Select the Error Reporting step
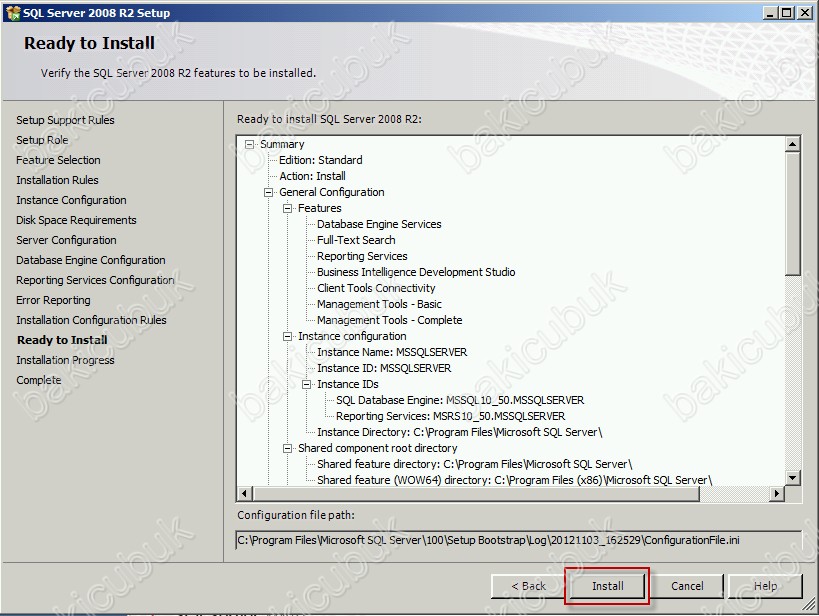Image resolution: width=819 pixels, height=616 pixels. pos(53,300)
